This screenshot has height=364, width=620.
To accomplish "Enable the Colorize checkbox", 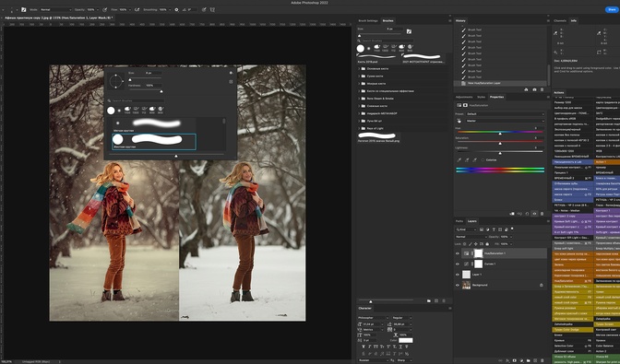I will 483,160.
